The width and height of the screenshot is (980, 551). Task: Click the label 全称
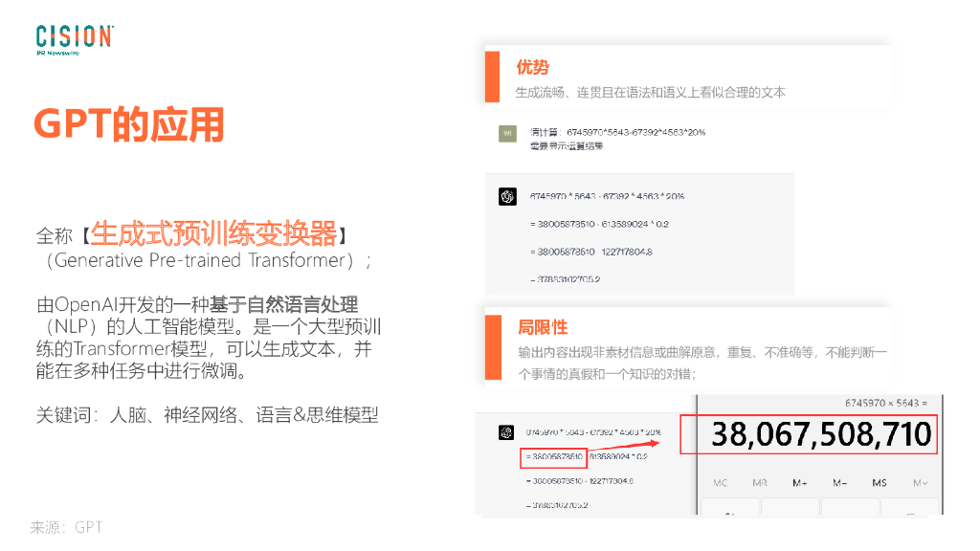coord(55,235)
